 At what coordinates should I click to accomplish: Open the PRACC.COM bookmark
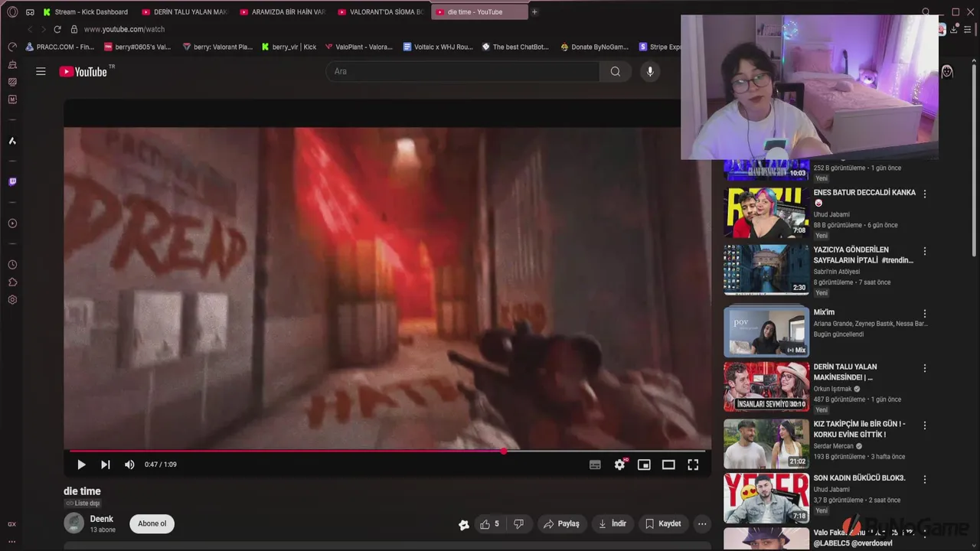pos(60,47)
